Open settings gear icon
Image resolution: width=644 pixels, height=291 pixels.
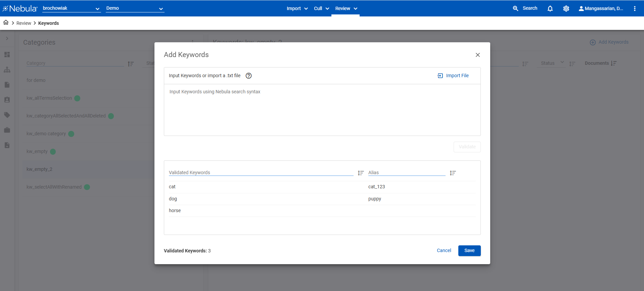click(x=566, y=9)
